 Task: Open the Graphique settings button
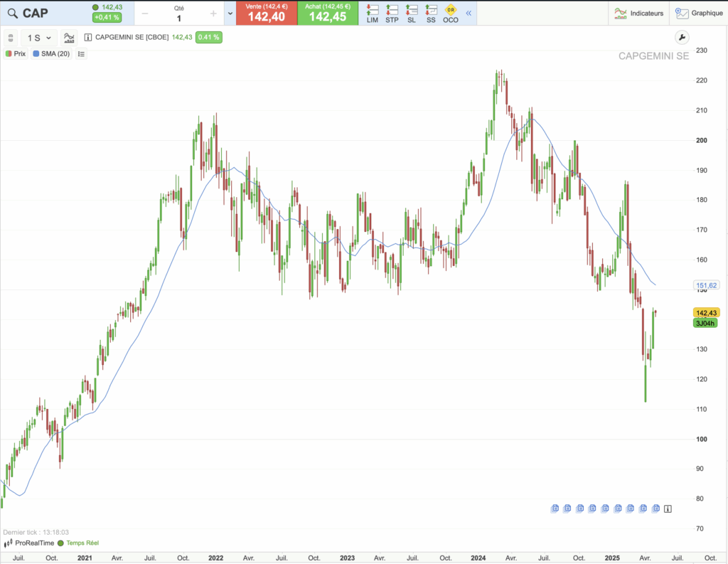700,13
